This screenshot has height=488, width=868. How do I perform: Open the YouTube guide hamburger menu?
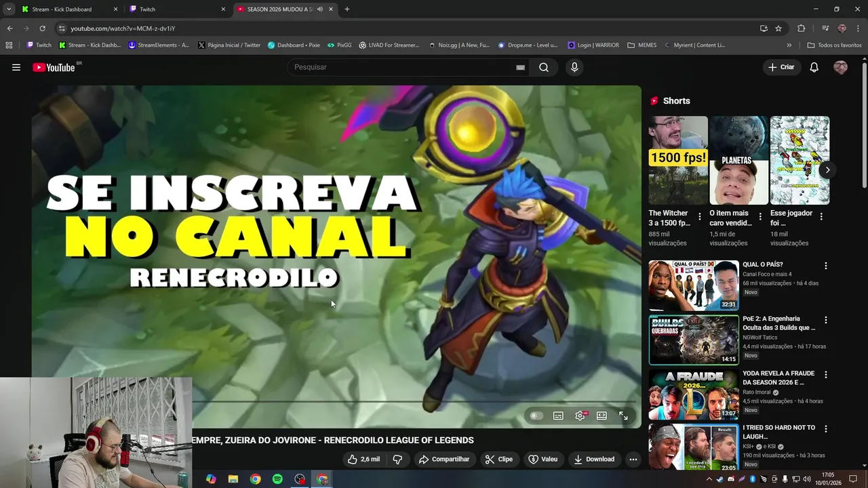tap(16, 67)
